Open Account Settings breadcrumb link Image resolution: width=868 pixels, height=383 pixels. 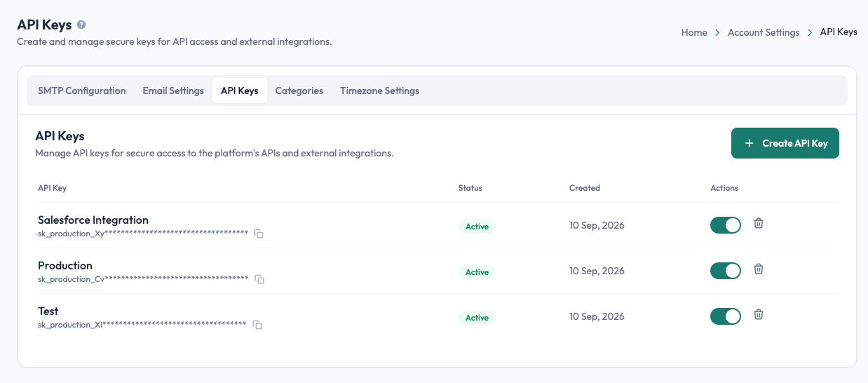[764, 32]
